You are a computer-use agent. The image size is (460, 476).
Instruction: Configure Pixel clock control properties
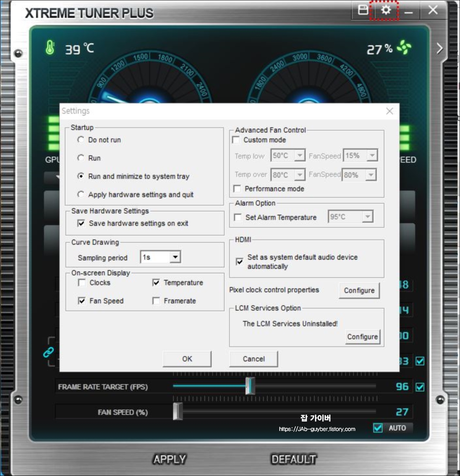pyautogui.click(x=359, y=290)
